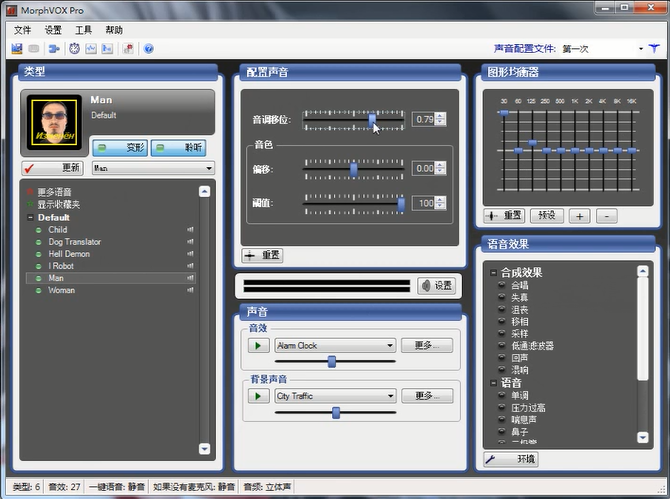Viewport: 670px width, 499px height.
Task: Open the 工具 menu
Action: click(x=83, y=30)
